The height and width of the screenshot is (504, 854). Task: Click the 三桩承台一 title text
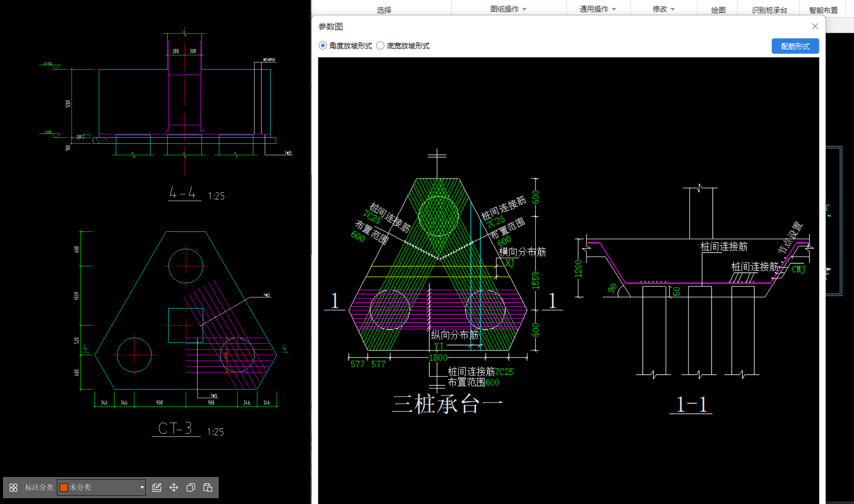[x=447, y=404]
